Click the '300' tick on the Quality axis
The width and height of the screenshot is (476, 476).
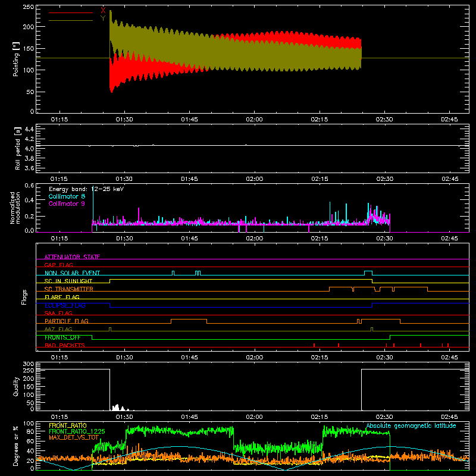coord(29,364)
